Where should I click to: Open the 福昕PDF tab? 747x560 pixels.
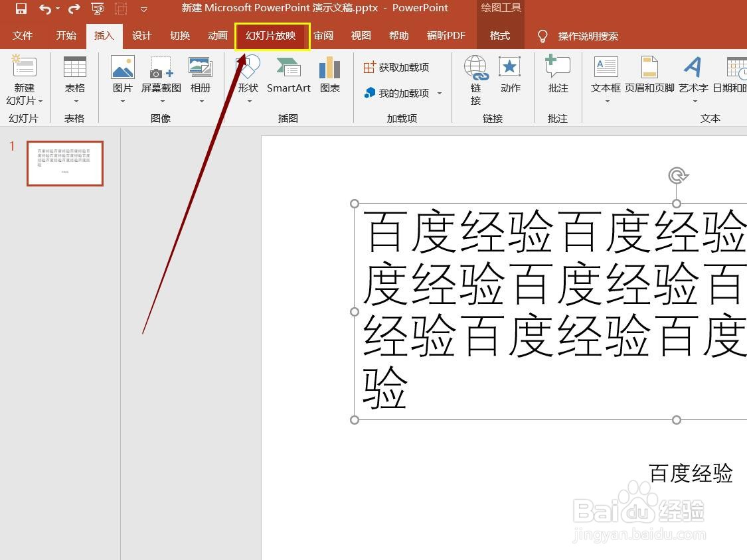point(446,36)
